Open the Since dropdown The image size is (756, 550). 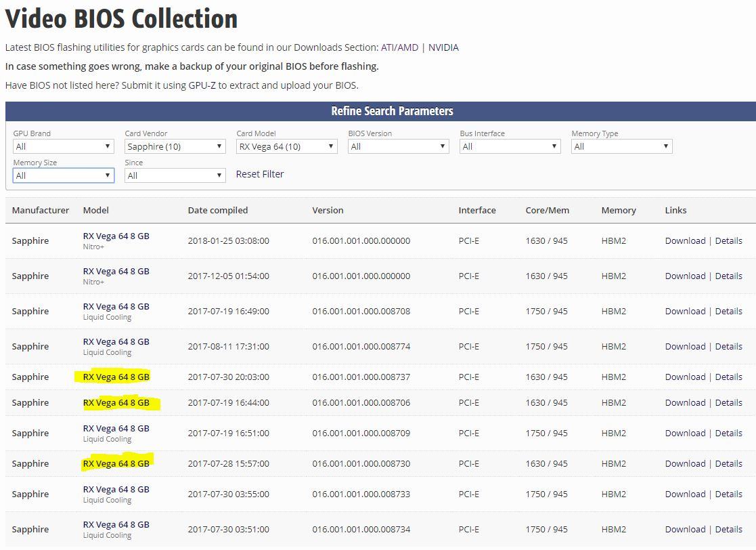pos(175,175)
